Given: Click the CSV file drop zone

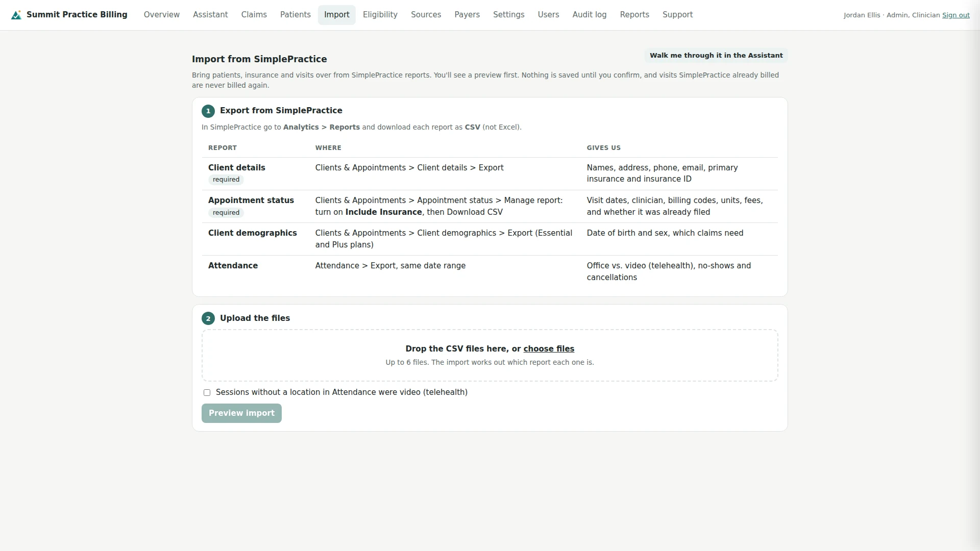Looking at the screenshot, I should (x=490, y=356).
